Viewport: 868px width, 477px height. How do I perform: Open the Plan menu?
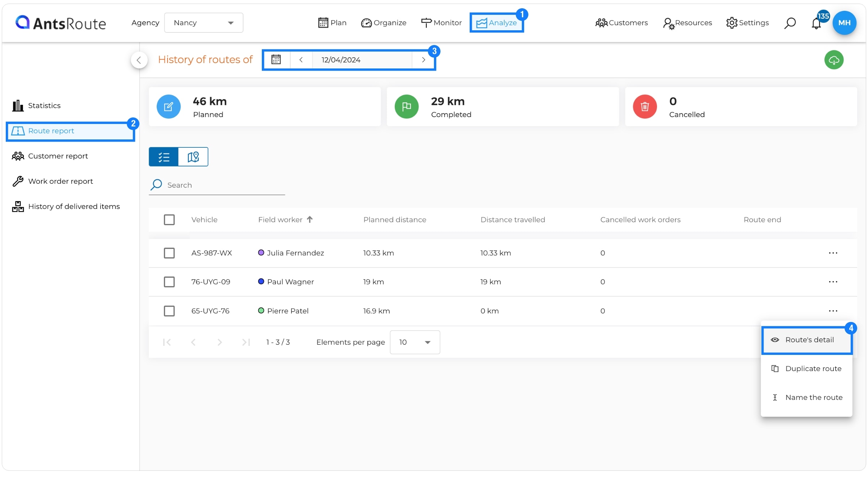[x=332, y=23]
